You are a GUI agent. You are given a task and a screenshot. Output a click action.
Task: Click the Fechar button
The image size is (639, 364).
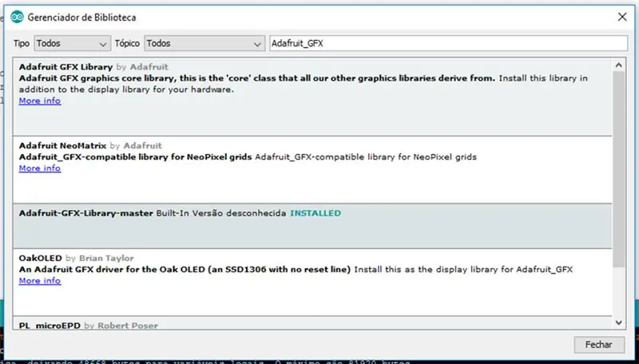[599, 345]
